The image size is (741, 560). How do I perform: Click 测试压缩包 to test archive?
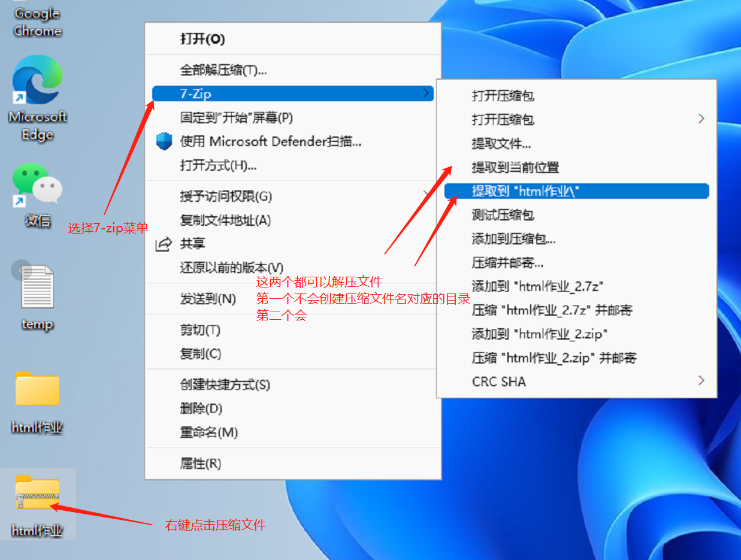503,215
